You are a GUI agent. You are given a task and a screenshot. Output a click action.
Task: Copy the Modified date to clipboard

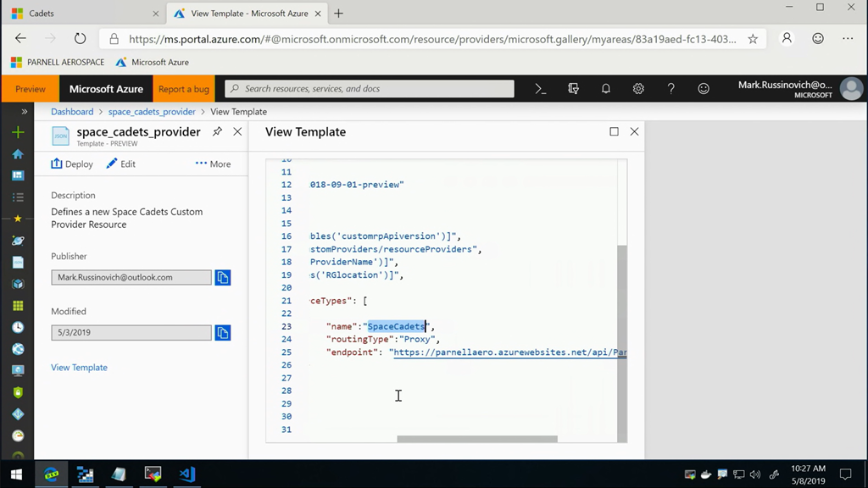pos(223,333)
